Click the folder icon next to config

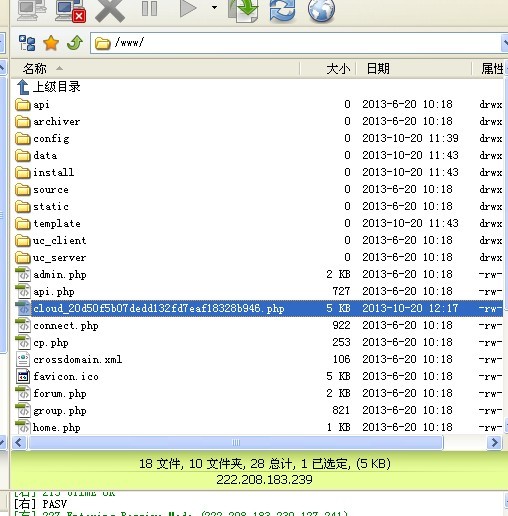pyautogui.click(x=23, y=138)
